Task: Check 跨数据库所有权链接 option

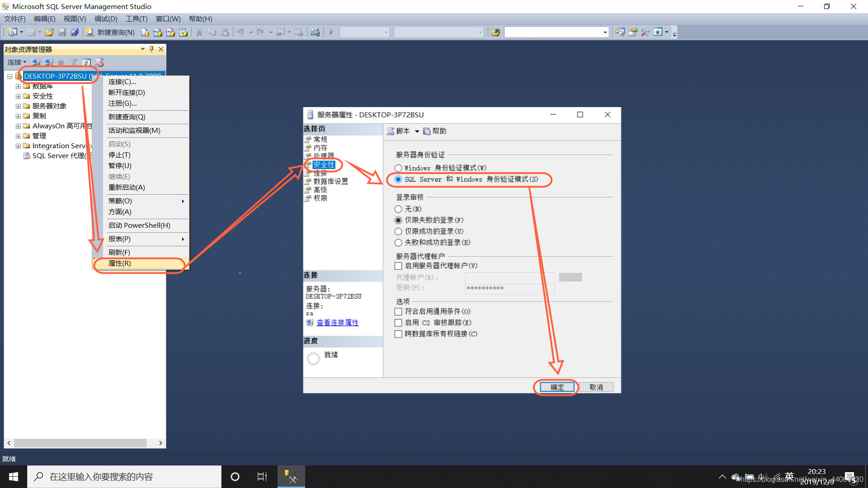Action: 398,334
